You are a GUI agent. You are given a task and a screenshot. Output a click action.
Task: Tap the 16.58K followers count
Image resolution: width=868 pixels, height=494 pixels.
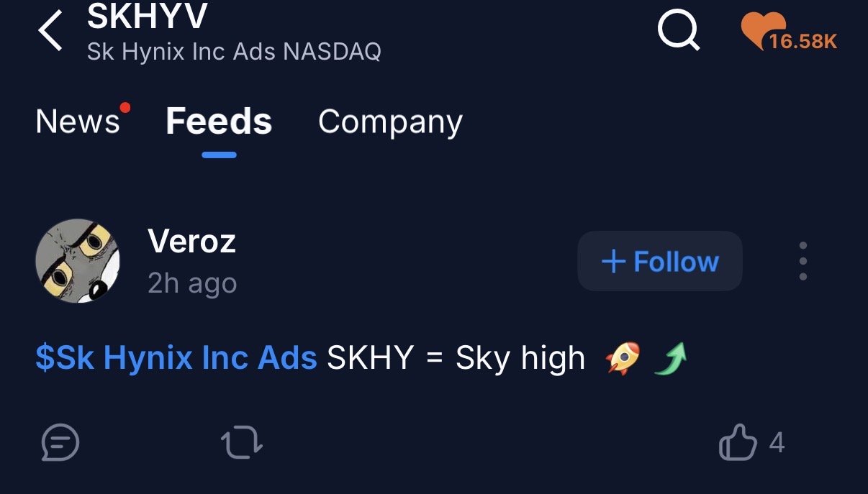coord(803,41)
